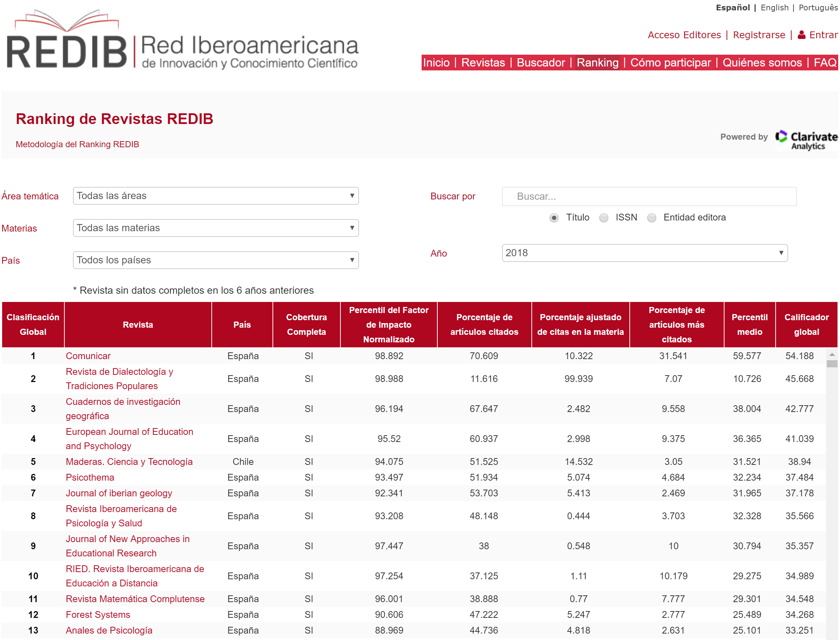Screen dimensions: 840x640
Task: Open Revista Iberoamericana de Psicología y Salud
Action: [121, 516]
